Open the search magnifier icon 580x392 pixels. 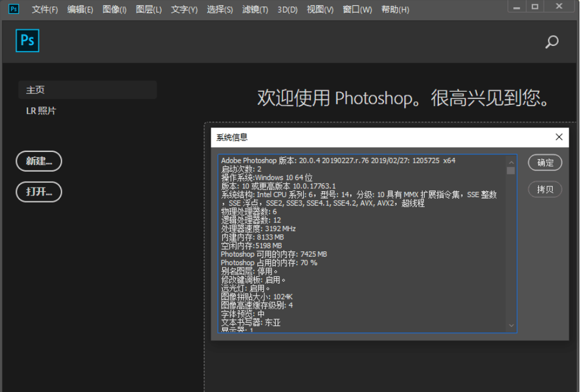[551, 42]
